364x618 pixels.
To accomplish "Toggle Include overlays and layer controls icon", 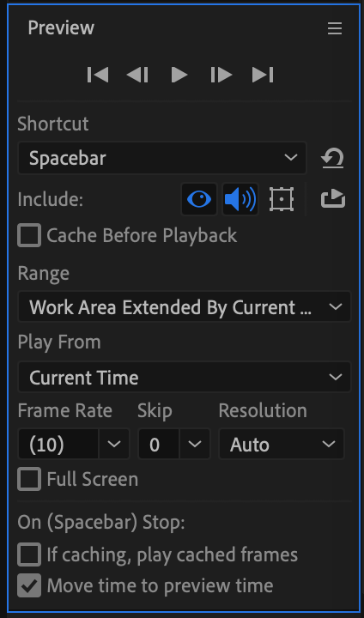I will pos(282,199).
